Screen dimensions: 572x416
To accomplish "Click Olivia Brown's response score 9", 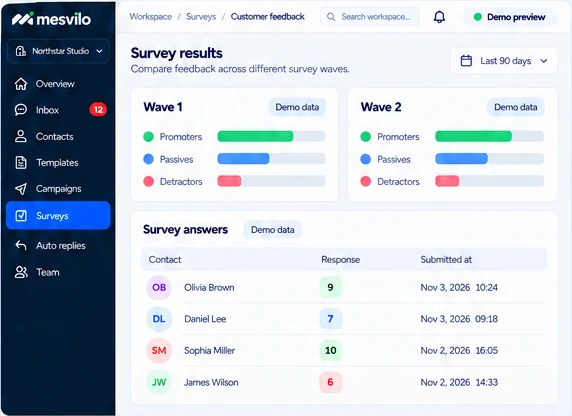I will point(331,287).
